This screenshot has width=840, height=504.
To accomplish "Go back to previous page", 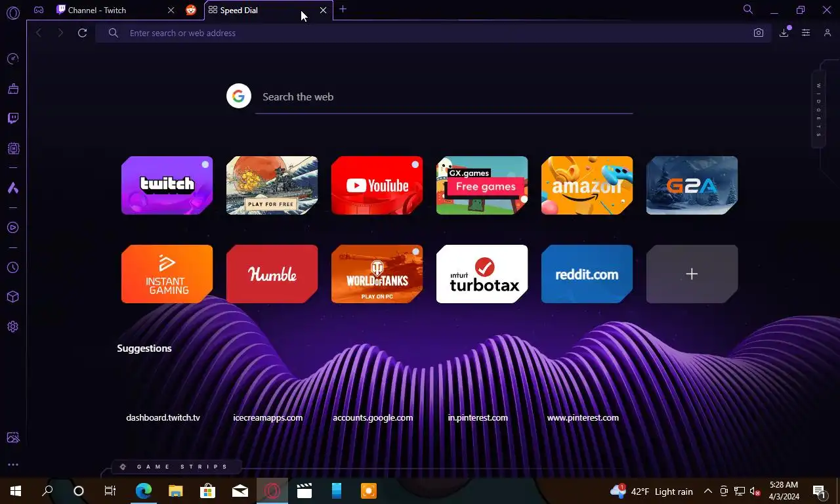I will [x=39, y=33].
